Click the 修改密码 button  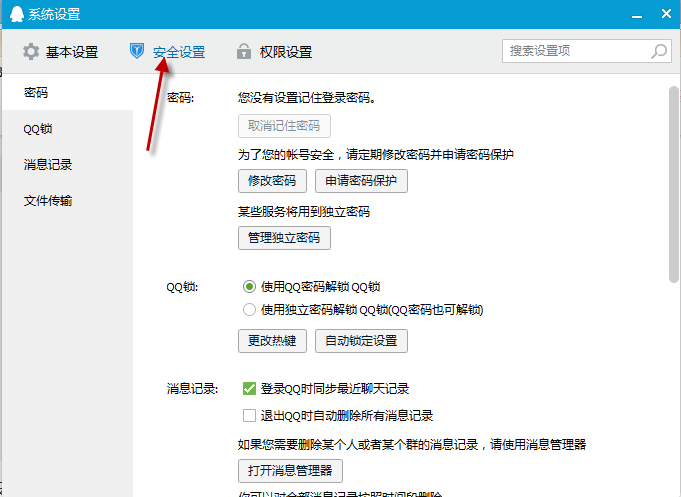pyautogui.click(x=272, y=181)
